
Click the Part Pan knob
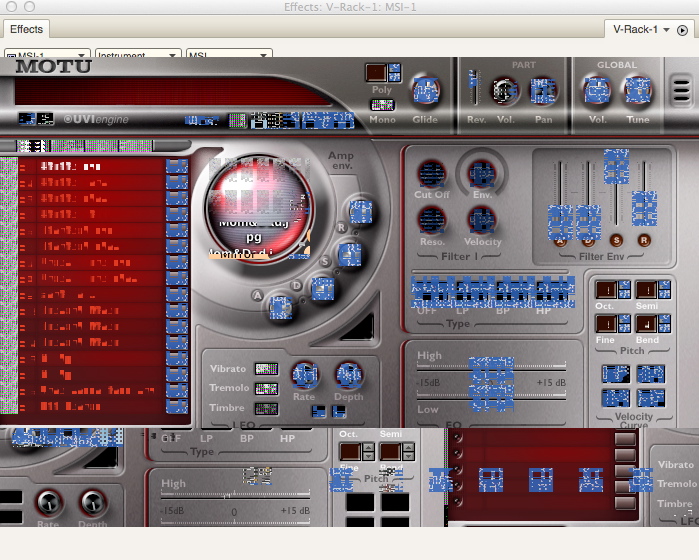point(543,91)
